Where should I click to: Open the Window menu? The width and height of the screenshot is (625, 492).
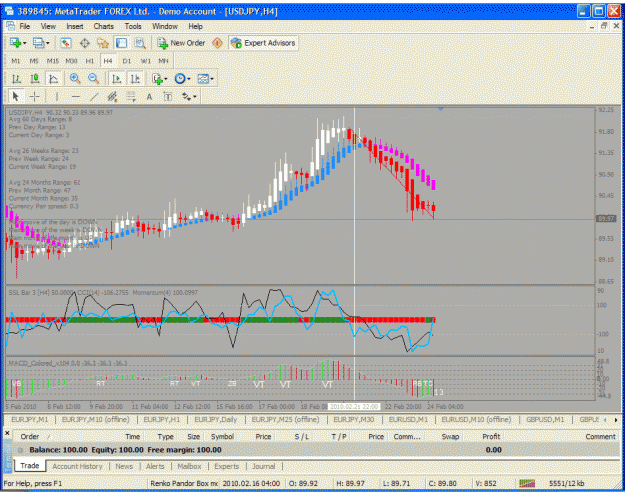click(x=165, y=26)
